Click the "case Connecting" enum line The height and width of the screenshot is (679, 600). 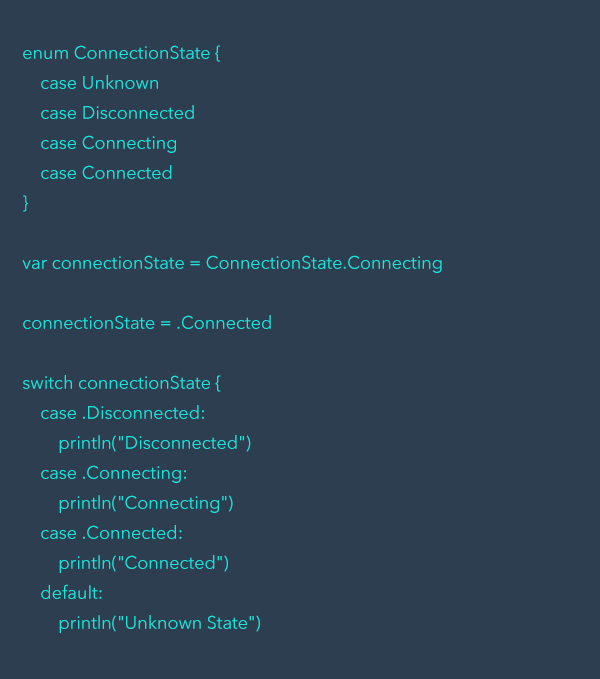pyautogui.click(x=108, y=143)
